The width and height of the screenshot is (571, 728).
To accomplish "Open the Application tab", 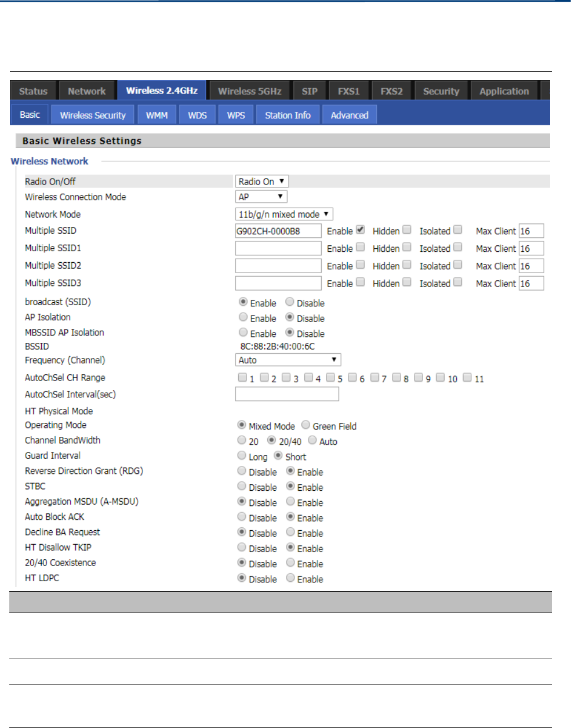I will 504,91.
